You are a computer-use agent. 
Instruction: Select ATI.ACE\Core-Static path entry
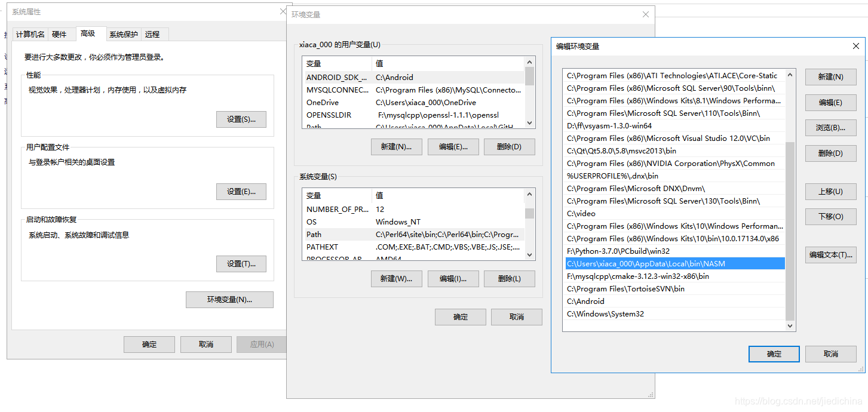coord(675,75)
